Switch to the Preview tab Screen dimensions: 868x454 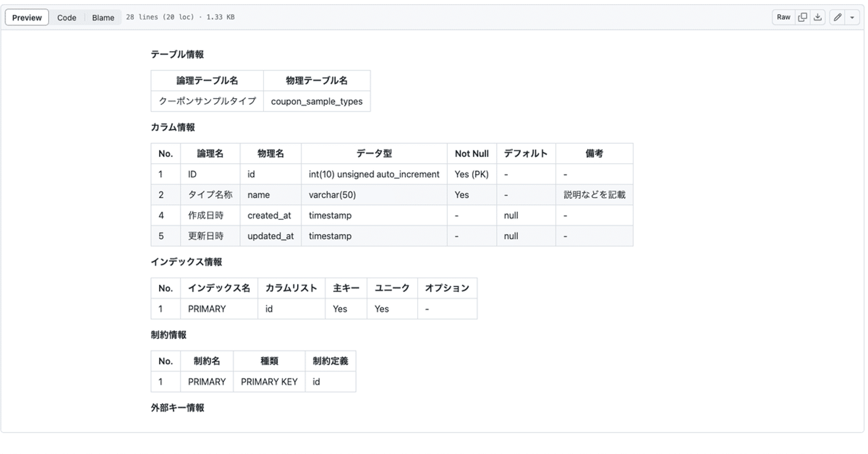[x=27, y=17]
